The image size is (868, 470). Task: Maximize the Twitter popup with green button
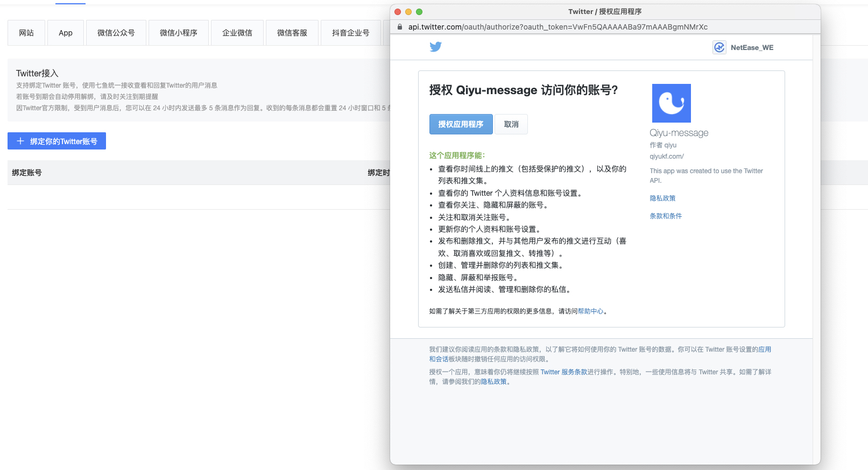point(419,12)
